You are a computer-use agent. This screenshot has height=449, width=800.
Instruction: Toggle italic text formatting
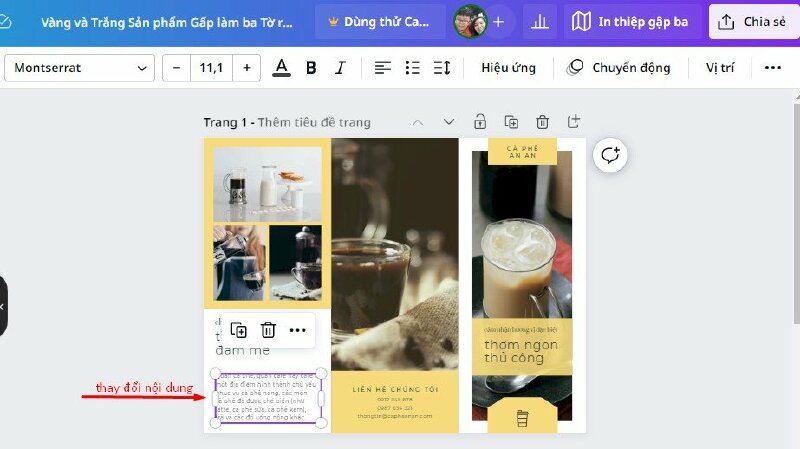340,68
